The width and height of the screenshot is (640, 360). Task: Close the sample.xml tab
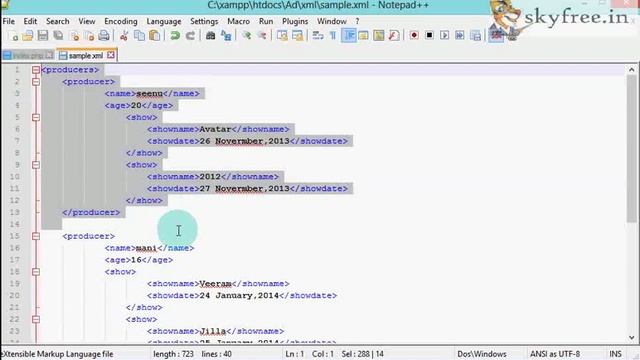click(111, 55)
